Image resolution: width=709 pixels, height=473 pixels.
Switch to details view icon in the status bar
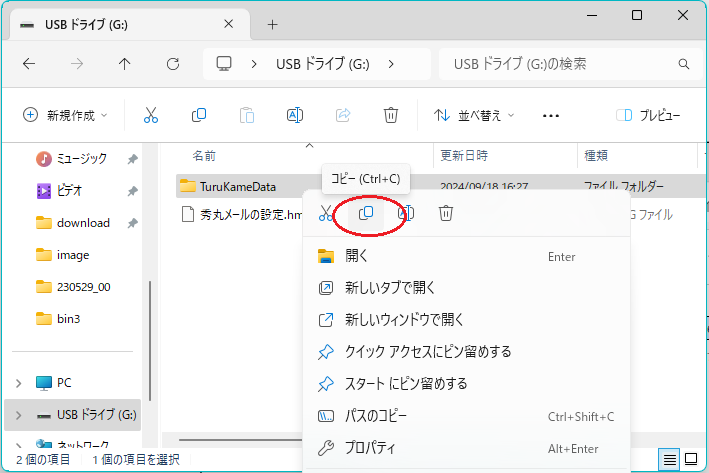[x=670, y=460]
